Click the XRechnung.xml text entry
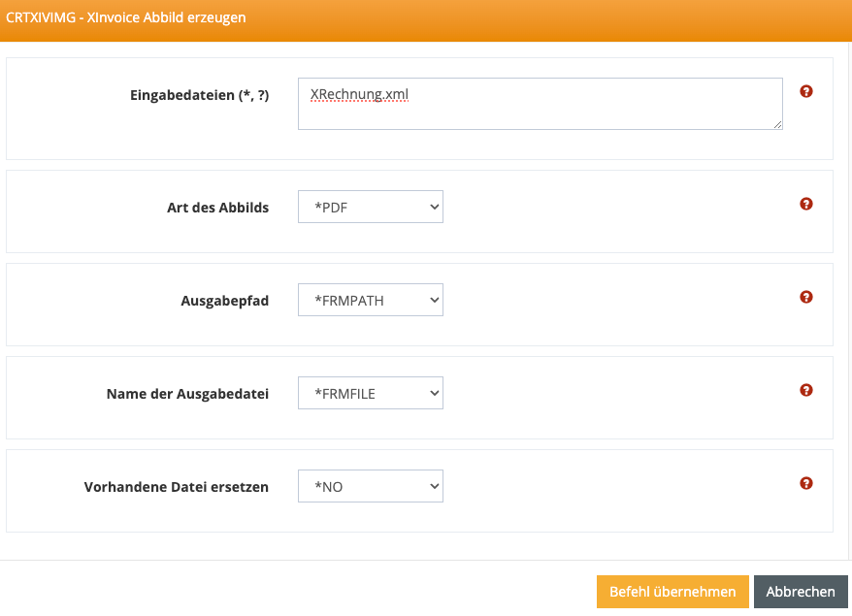The width and height of the screenshot is (852, 616). pyautogui.click(x=359, y=94)
